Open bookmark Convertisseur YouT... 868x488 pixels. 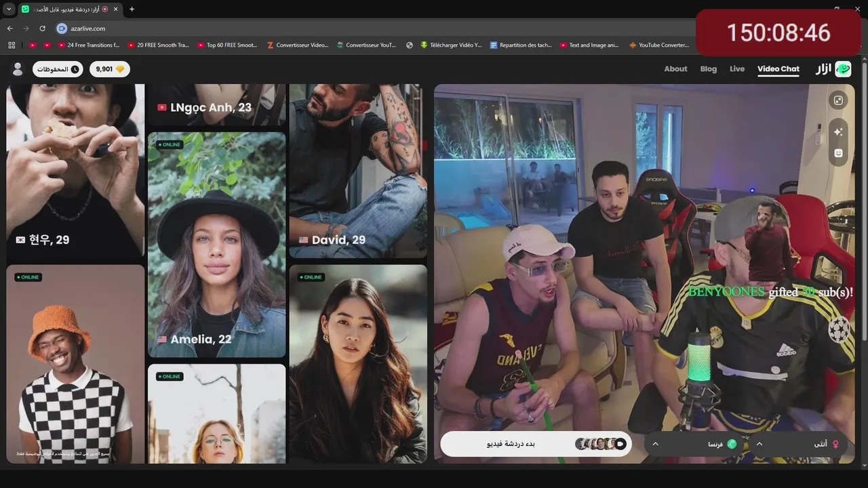(366, 45)
